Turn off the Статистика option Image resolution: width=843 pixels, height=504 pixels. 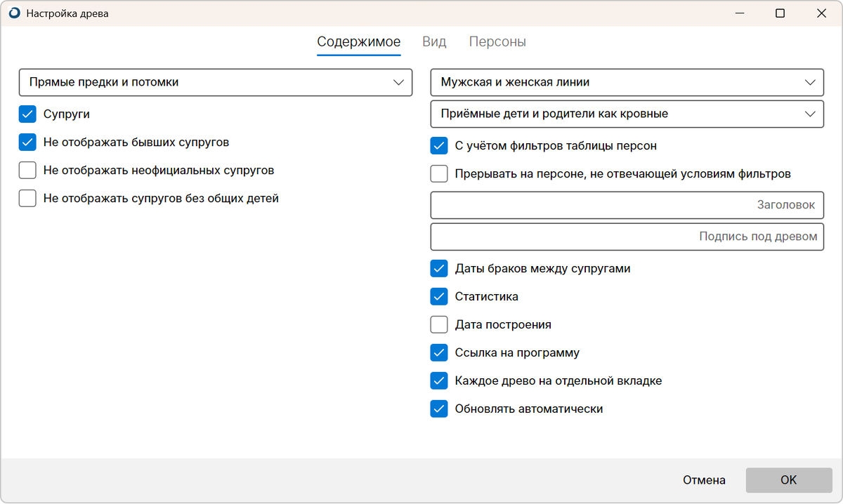click(439, 296)
